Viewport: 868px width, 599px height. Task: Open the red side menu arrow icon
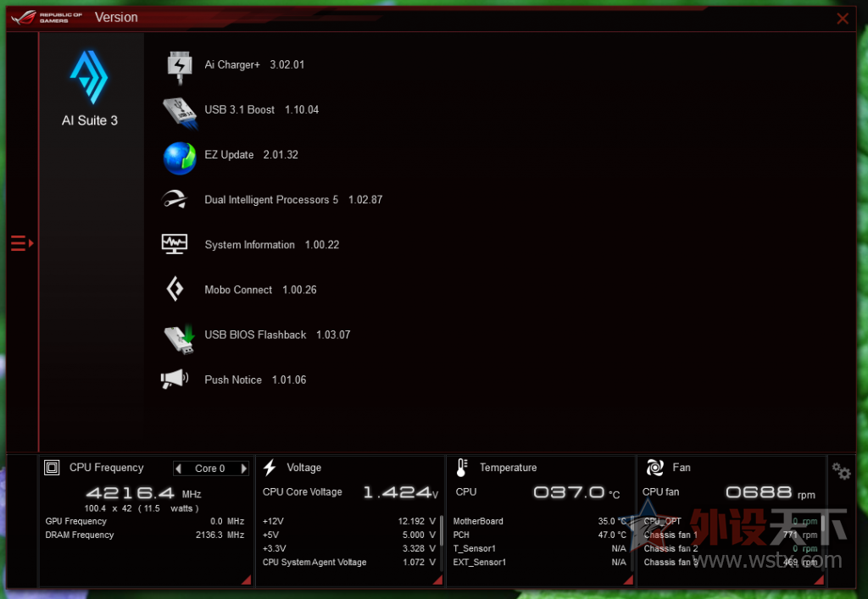22,243
